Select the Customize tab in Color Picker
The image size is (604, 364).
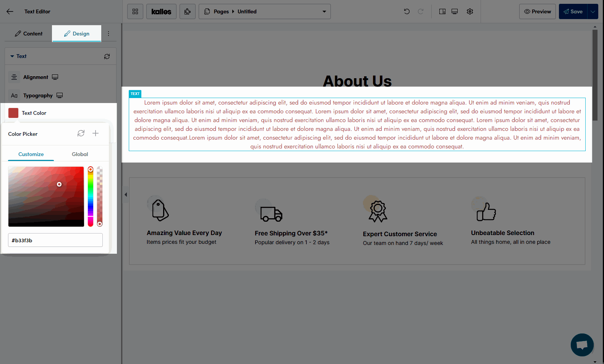[31, 154]
